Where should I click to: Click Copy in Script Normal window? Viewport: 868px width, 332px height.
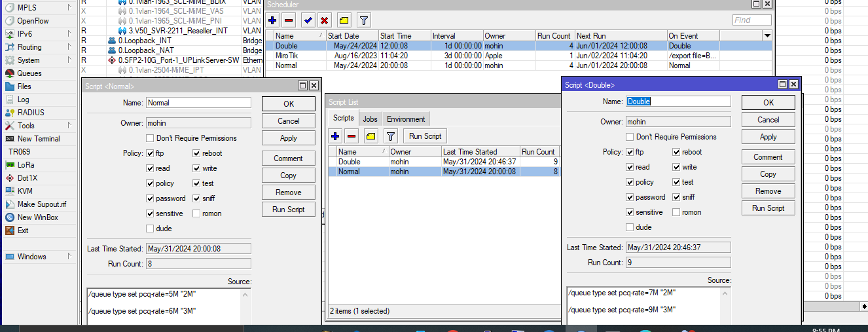289,175
